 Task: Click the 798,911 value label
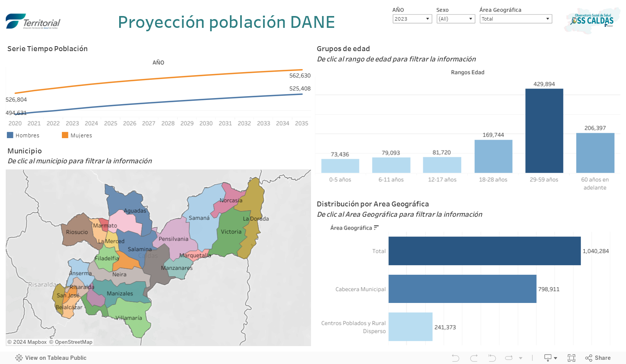(x=548, y=289)
